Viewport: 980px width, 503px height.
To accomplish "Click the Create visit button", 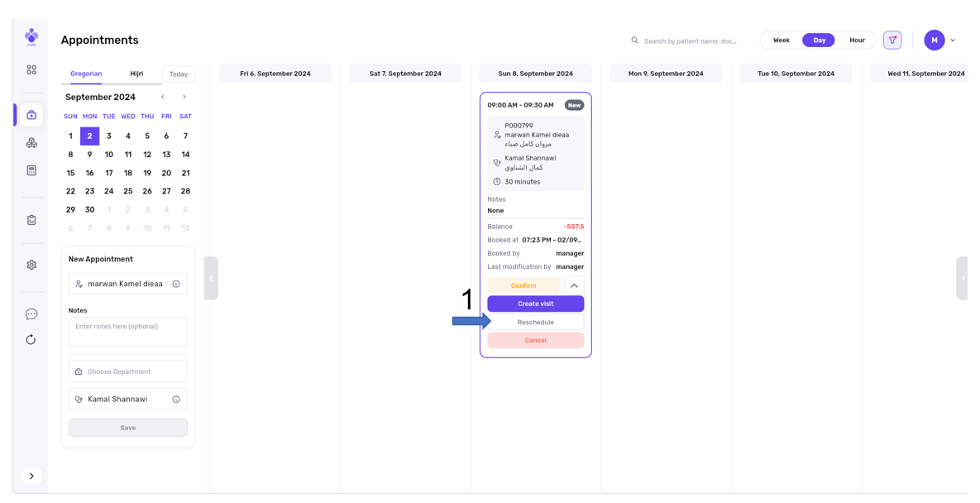I will click(x=536, y=304).
